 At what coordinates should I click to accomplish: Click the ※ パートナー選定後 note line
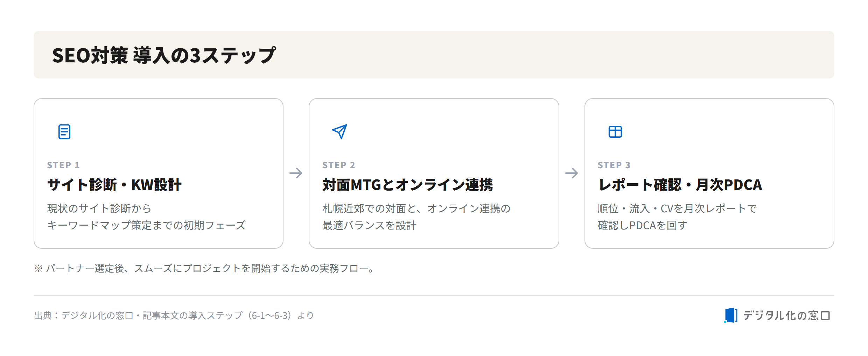click(205, 268)
